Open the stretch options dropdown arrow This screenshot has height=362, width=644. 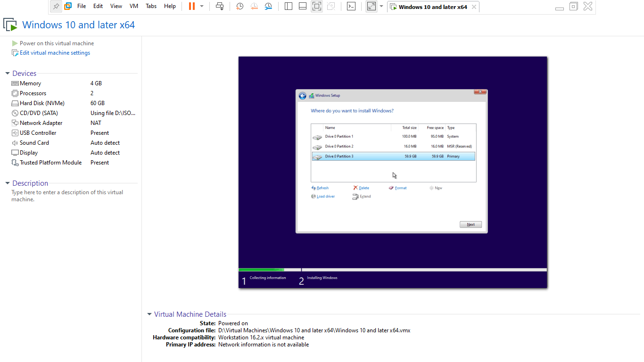[381, 7]
